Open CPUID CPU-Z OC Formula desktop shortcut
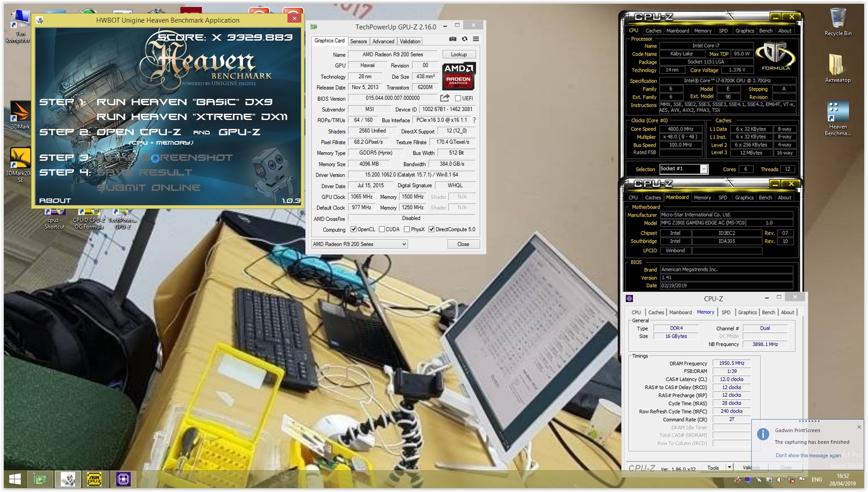Viewport: 868px width, 492px height. pyautogui.click(x=89, y=219)
